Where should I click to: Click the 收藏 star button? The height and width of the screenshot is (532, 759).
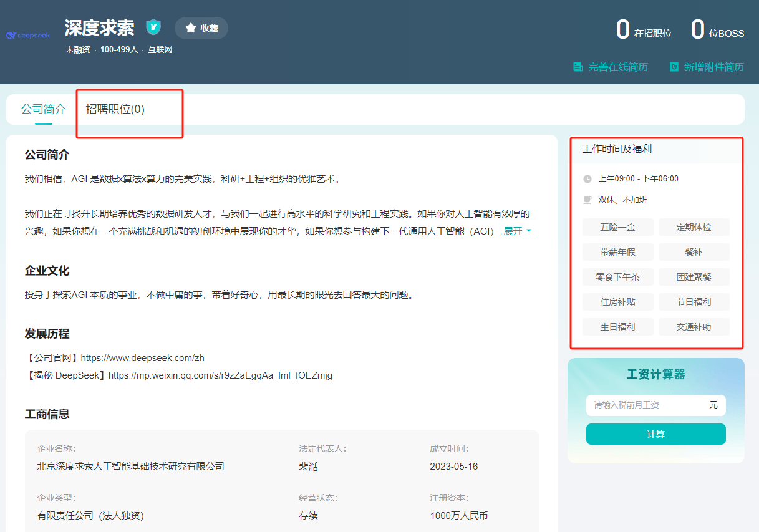click(x=201, y=28)
